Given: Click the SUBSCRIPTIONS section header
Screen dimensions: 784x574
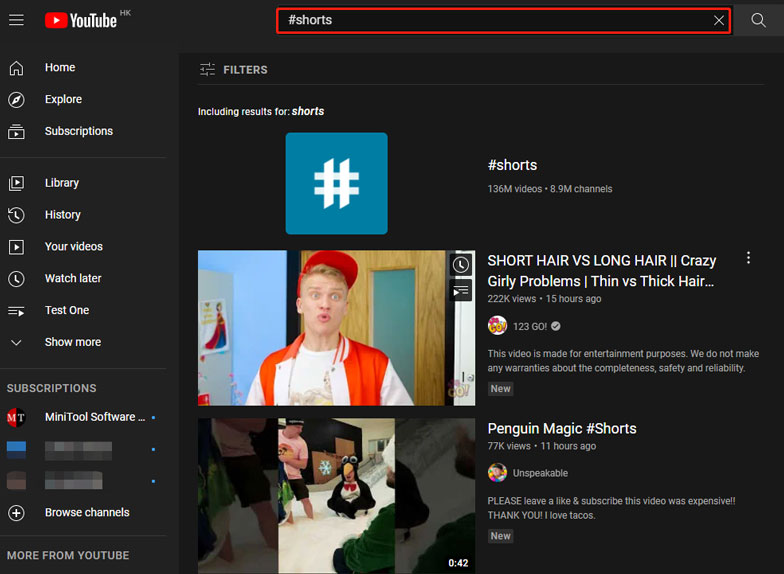Looking at the screenshot, I should pos(52,388).
